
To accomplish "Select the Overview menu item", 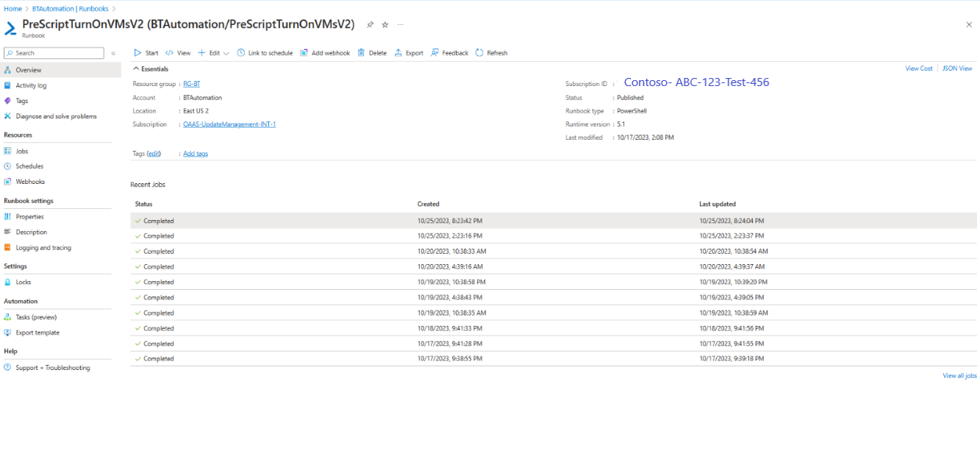I will (x=60, y=70).
